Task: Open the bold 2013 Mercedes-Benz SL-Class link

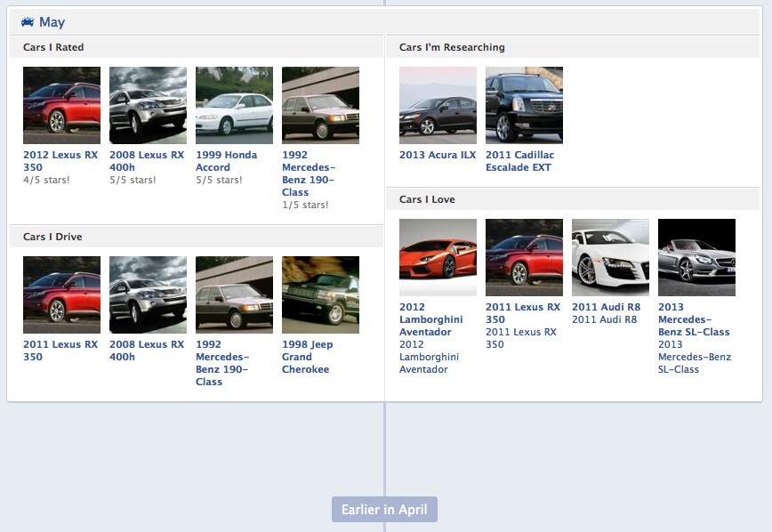Action: [694, 319]
